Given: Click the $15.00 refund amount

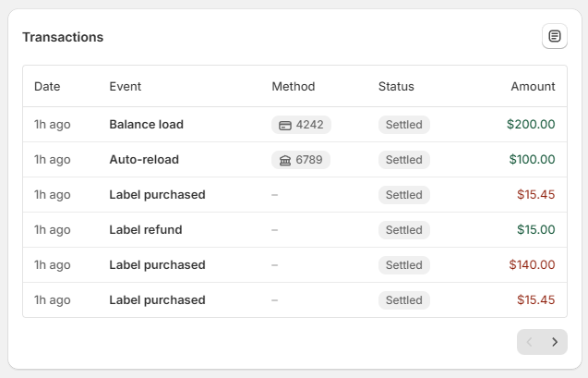Looking at the screenshot, I should pos(535,230).
